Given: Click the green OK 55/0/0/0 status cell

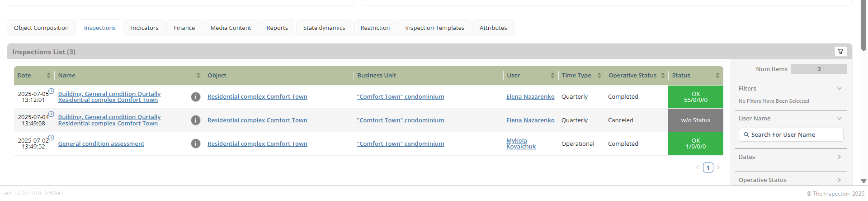Looking at the screenshot, I should coord(695,97).
